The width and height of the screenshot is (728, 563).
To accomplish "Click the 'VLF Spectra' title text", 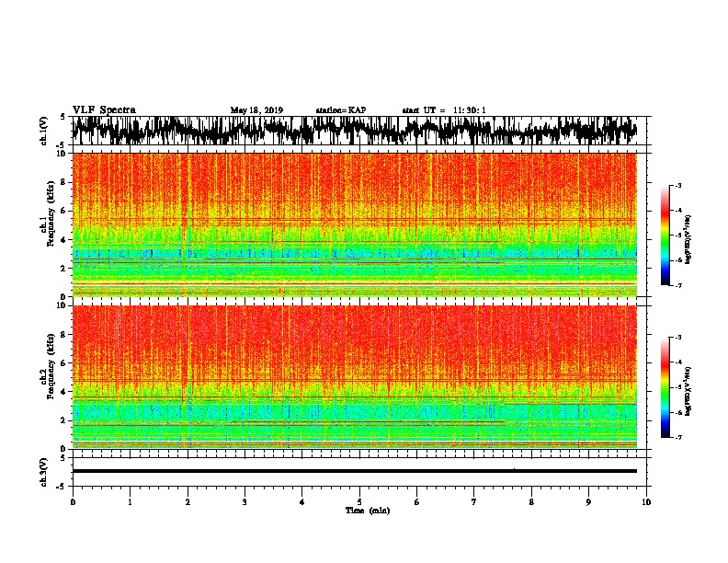I will coord(104,110).
